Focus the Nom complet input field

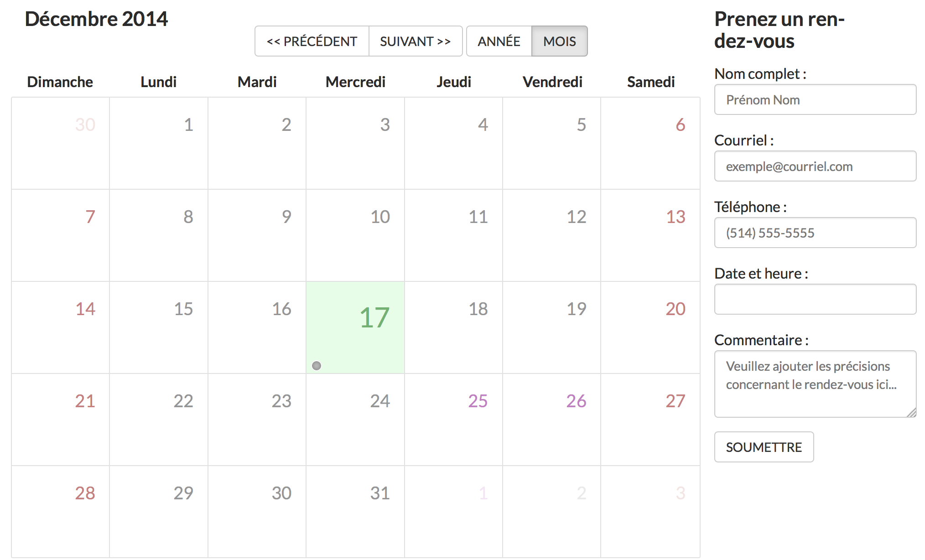815,99
